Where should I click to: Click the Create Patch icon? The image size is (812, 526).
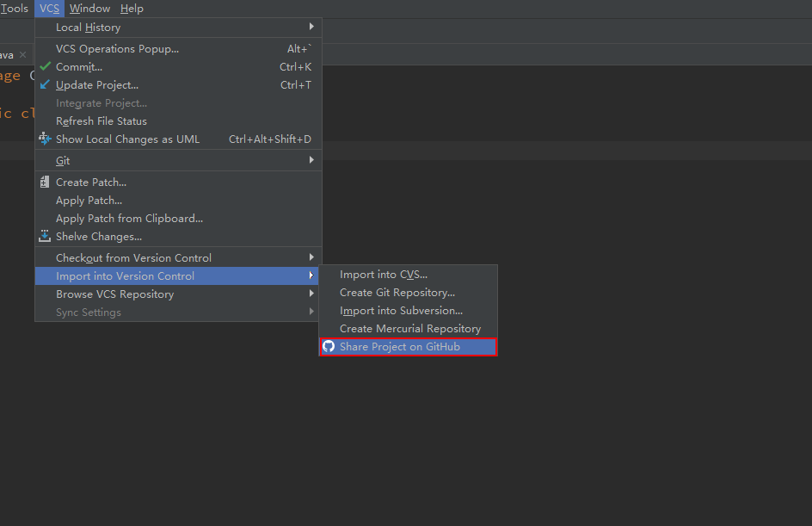45,182
